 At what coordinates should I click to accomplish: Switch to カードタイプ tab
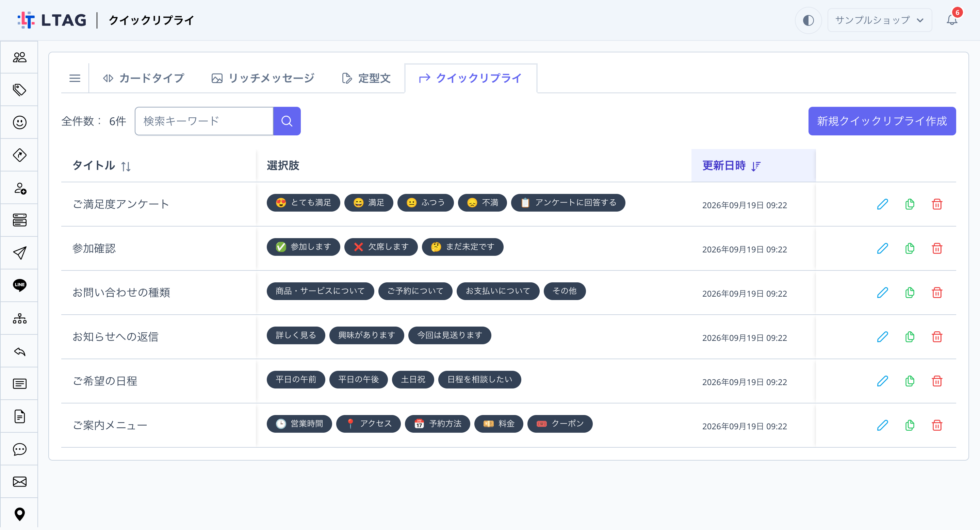(143, 78)
